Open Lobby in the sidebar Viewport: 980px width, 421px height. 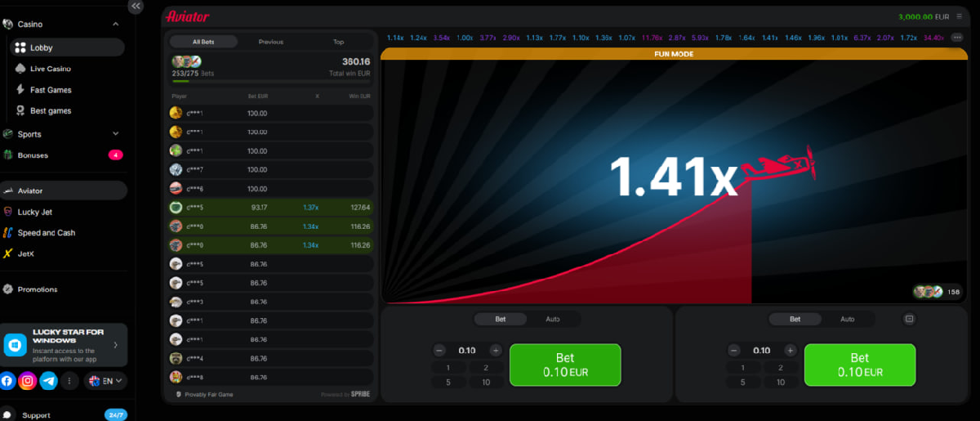pyautogui.click(x=68, y=48)
